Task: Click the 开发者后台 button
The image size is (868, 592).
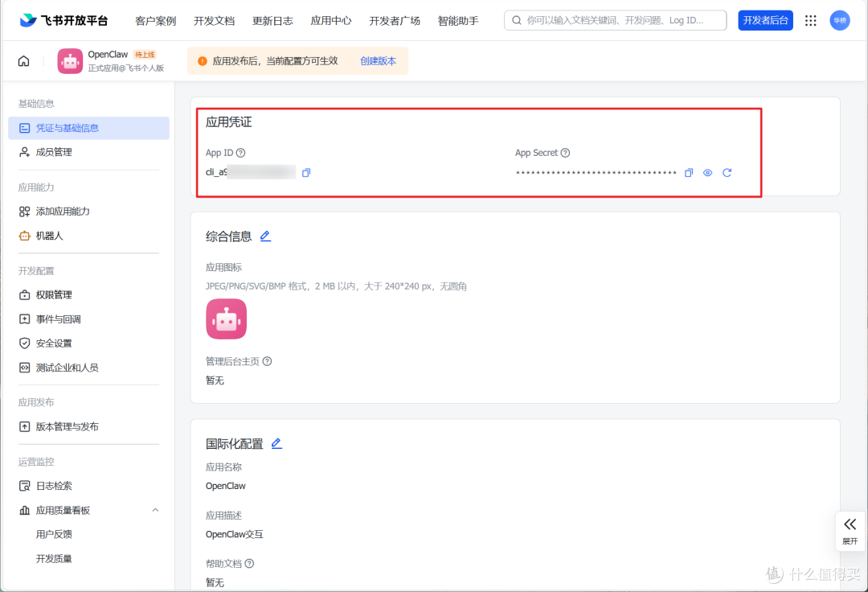Action: (765, 20)
